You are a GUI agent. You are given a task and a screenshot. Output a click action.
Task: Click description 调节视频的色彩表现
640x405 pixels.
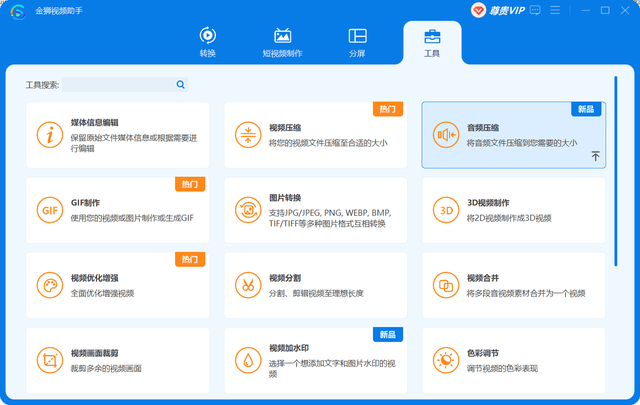502,369
